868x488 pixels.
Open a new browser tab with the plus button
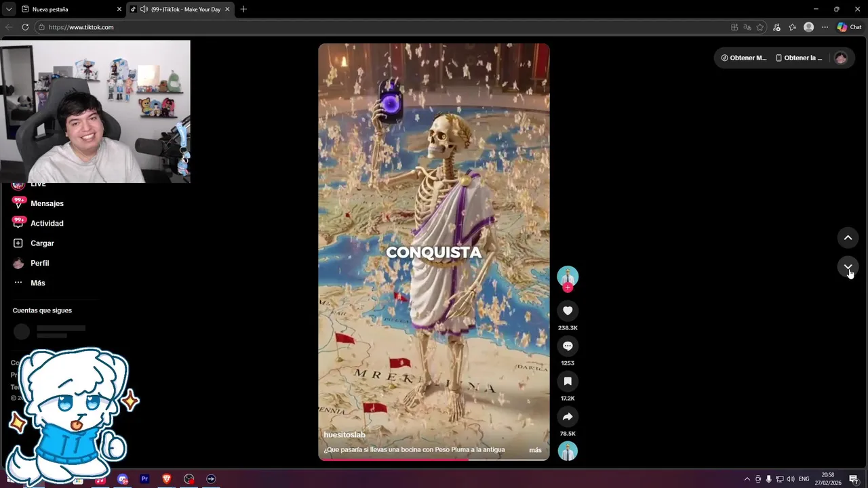(x=243, y=9)
